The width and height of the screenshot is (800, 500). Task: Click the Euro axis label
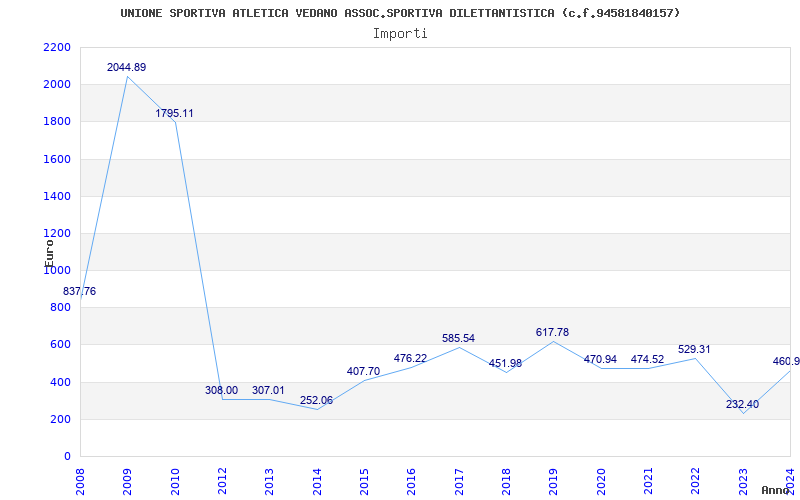pos(49,253)
